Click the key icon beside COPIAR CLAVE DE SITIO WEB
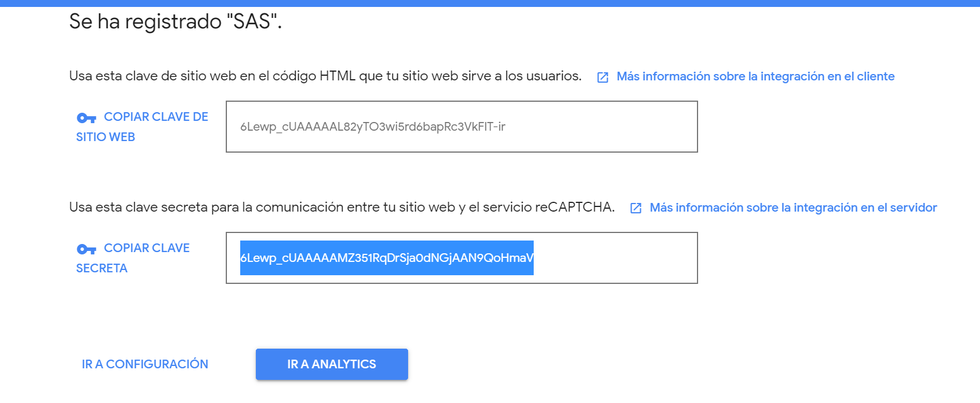The image size is (980, 403). [86, 118]
